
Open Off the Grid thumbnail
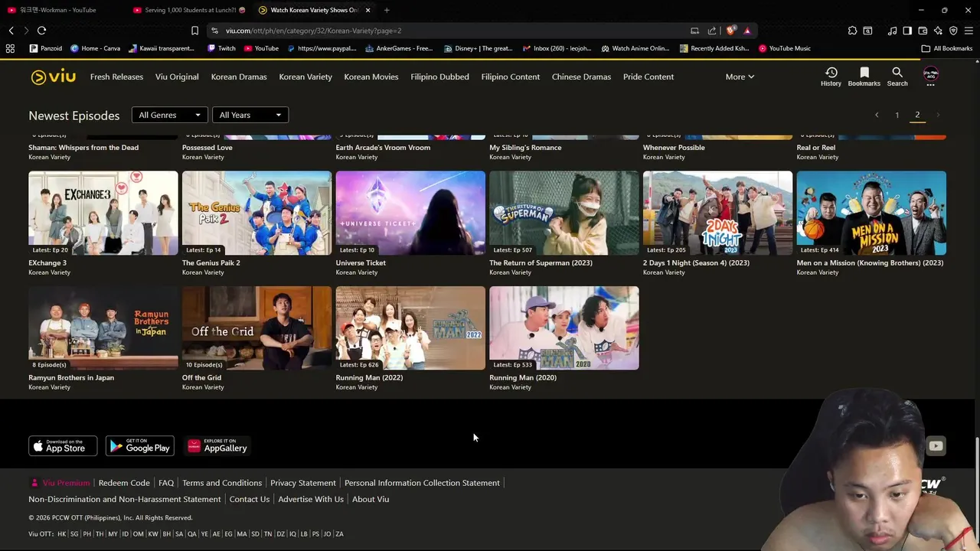[256, 328]
